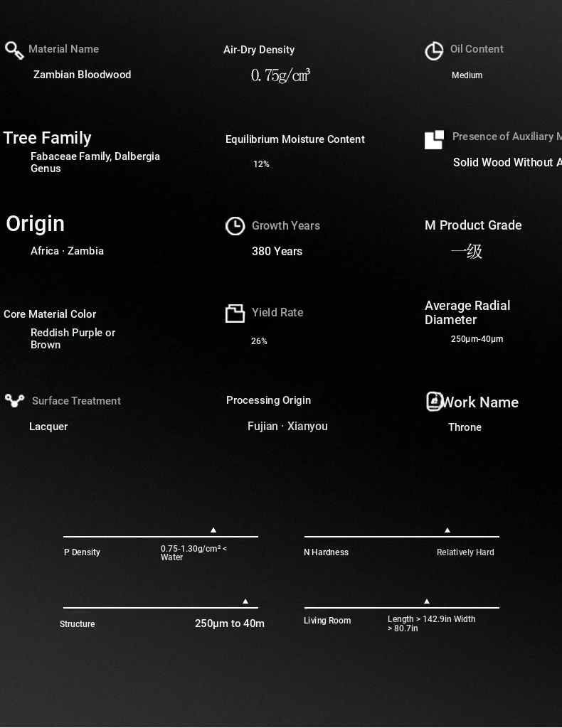Image resolution: width=562 pixels, height=728 pixels.
Task: Select the overlapping squares Auxiliary Material icon
Action: (x=434, y=139)
